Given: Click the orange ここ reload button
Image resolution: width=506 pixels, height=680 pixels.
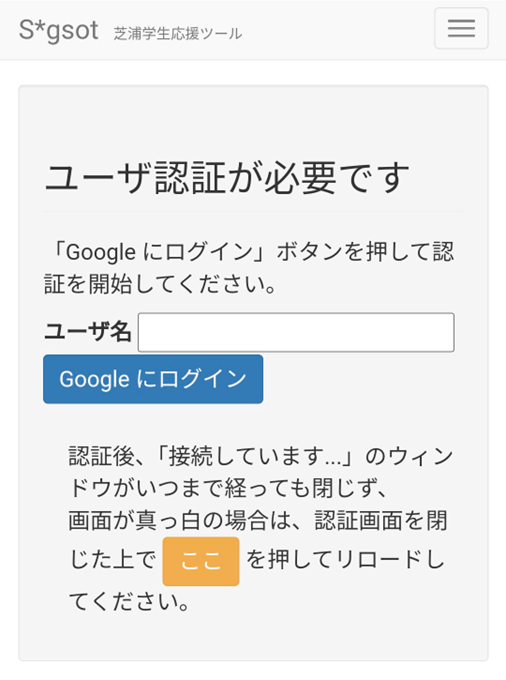Looking at the screenshot, I should pos(201,561).
